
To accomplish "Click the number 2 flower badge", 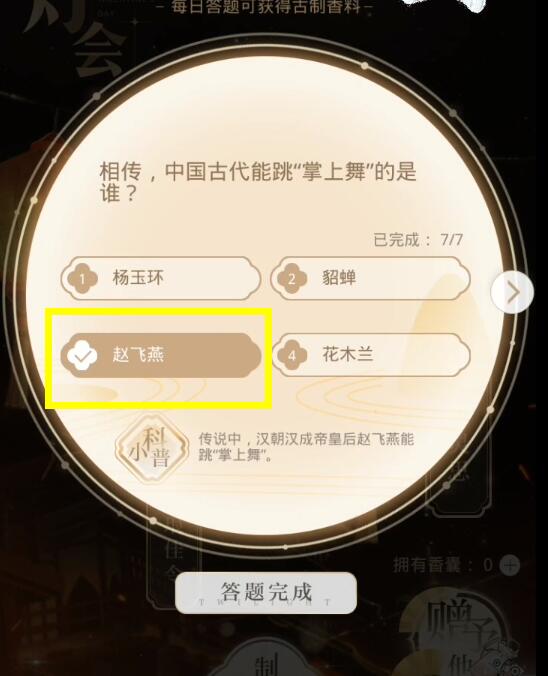I will [x=292, y=279].
